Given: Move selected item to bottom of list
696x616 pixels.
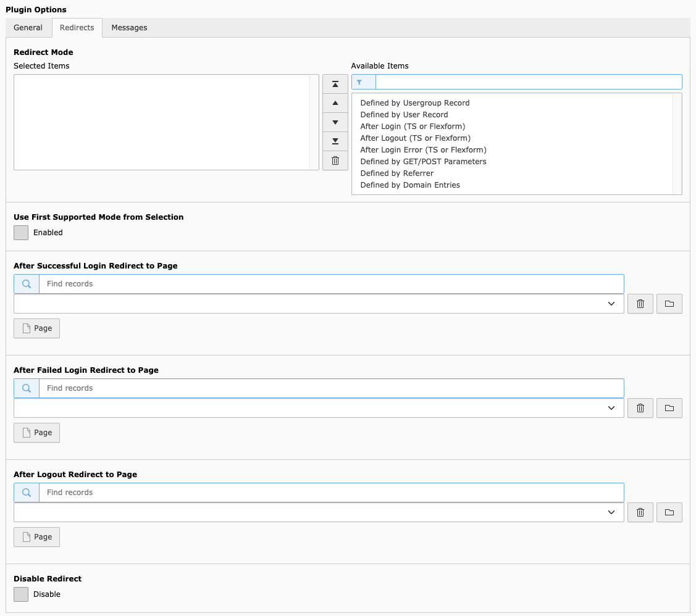Looking at the screenshot, I should click(335, 141).
